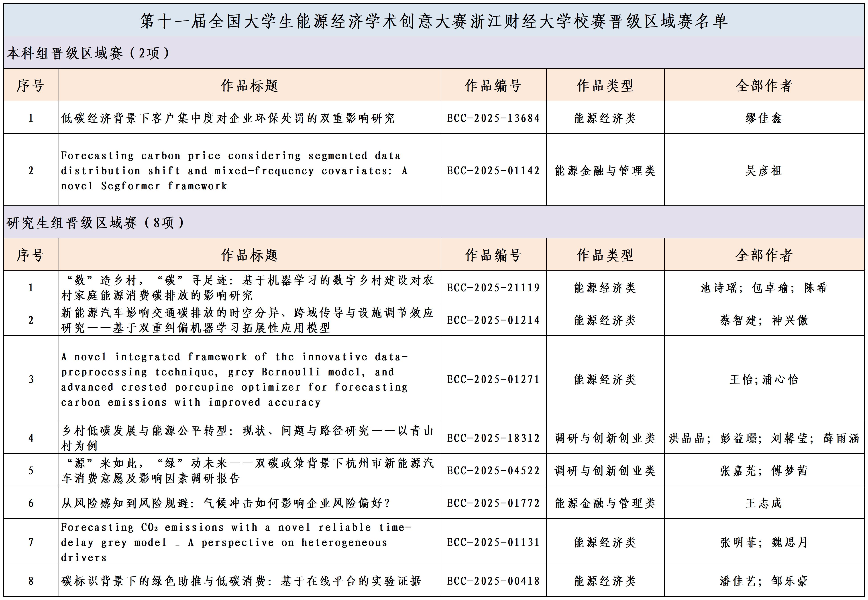Select 能源金融与管理类 type in the ECC-2025-01142 row

[x=605, y=171]
